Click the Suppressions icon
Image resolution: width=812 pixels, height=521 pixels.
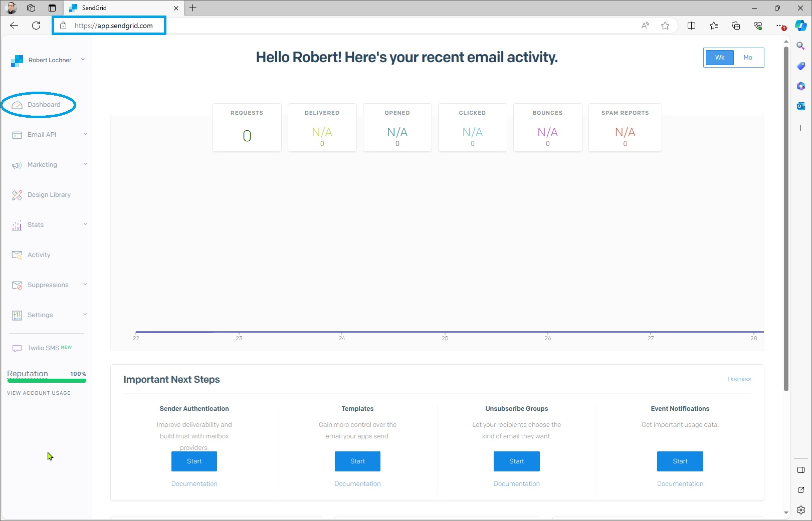[17, 286]
